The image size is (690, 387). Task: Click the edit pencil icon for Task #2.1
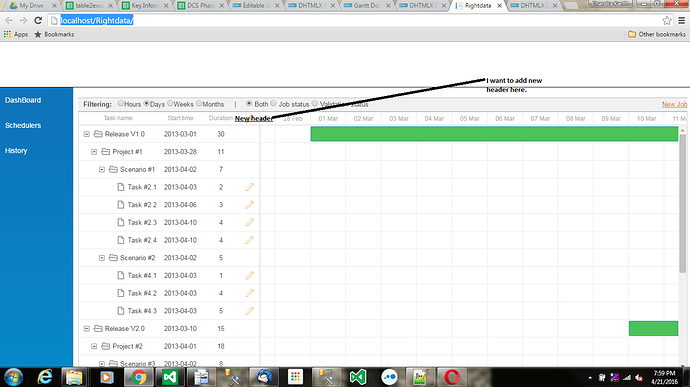pyautogui.click(x=250, y=187)
